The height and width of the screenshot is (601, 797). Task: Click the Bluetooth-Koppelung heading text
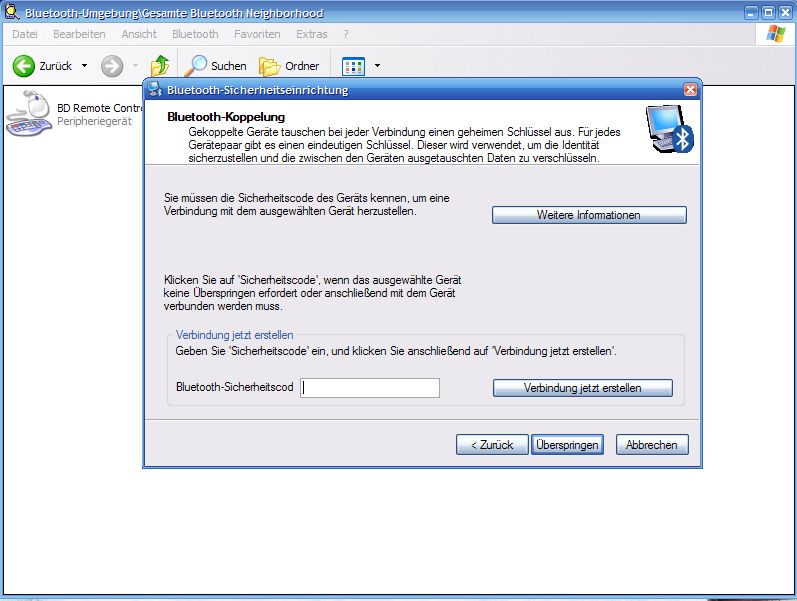pyautogui.click(x=226, y=117)
